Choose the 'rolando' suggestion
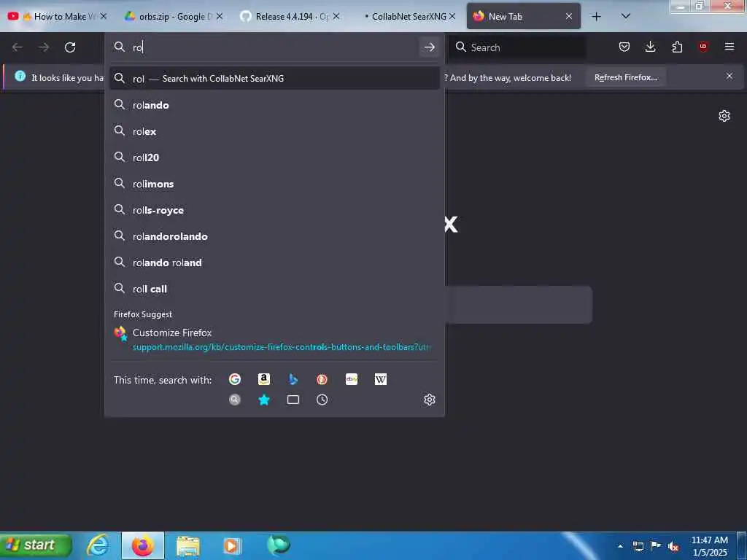 coord(274,105)
